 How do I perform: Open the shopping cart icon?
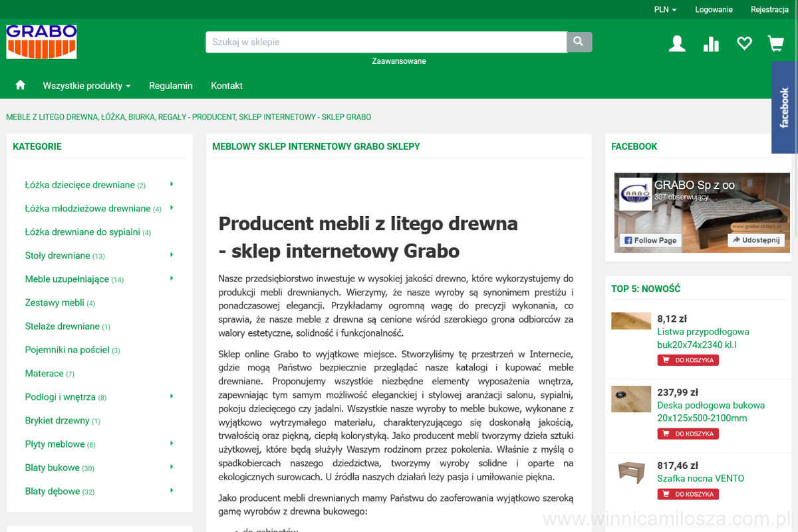click(x=775, y=44)
